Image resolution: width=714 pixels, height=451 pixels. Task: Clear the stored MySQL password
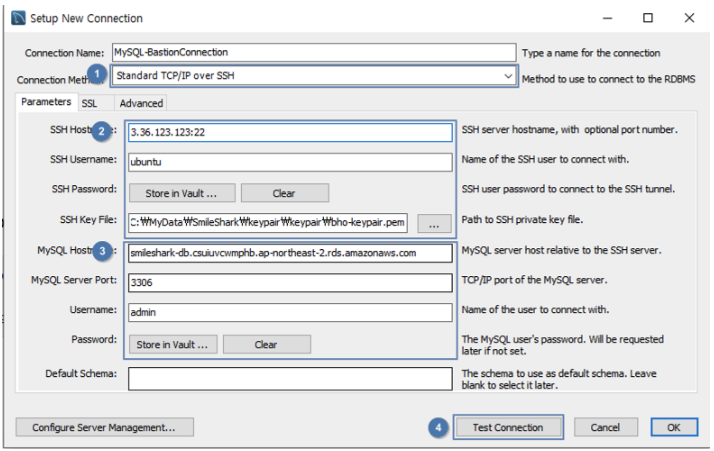click(266, 344)
